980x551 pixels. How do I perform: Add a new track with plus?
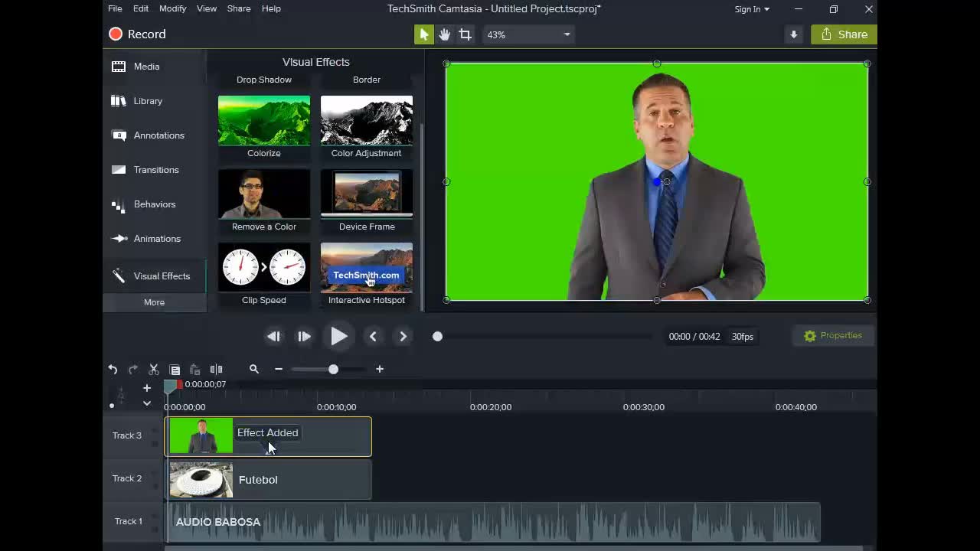point(147,387)
